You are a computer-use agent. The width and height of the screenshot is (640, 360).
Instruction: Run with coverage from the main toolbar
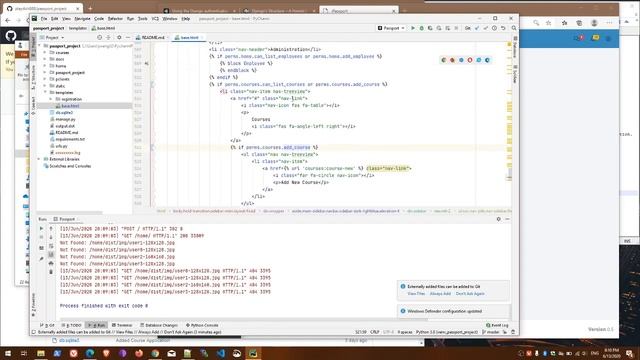pyautogui.click(x=430, y=28)
